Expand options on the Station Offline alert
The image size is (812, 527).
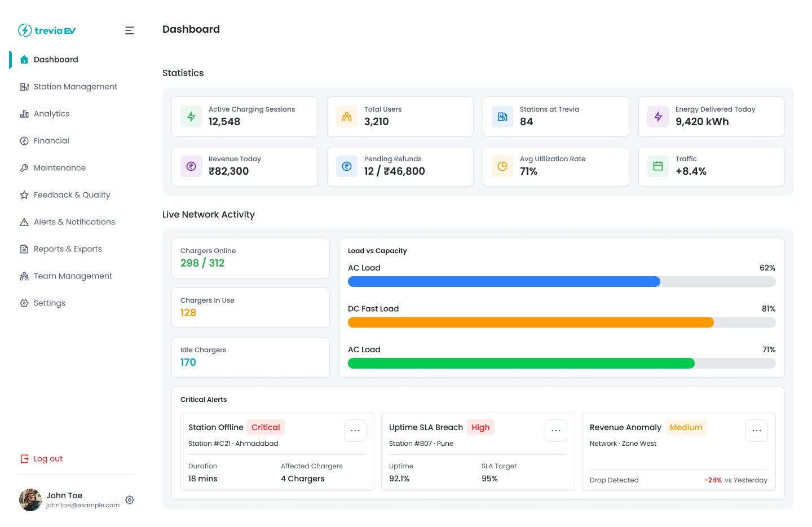[x=355, y=430]
